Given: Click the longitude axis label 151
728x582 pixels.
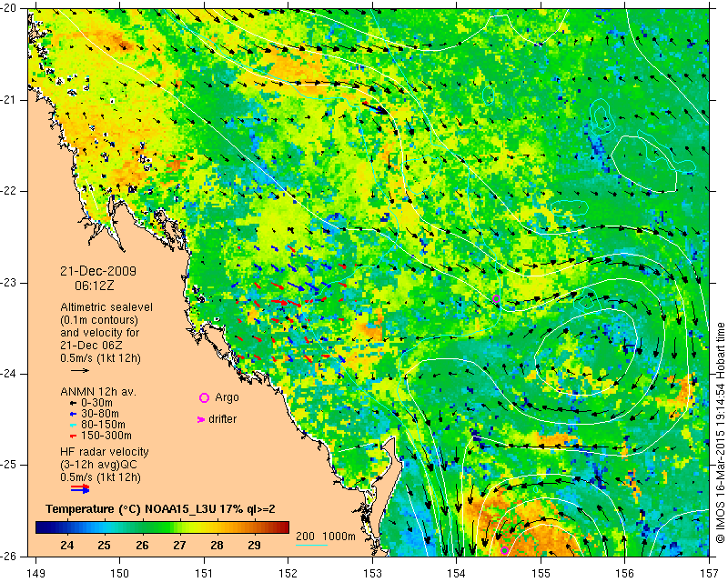Looking at the screenshot, I should pos(204,573).
